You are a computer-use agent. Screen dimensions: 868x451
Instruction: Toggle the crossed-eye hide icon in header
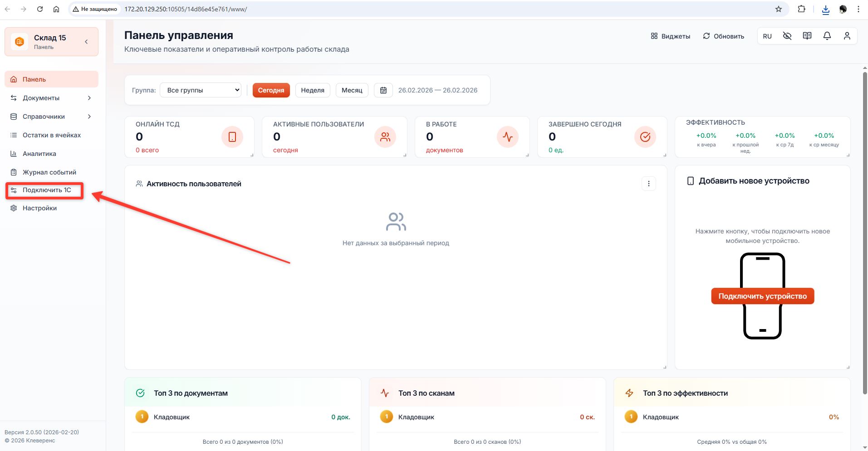tap(787, 36)
